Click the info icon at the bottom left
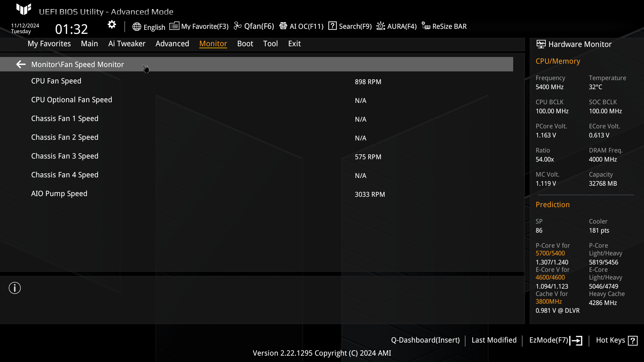Image resolution: width=644 pixels, height=362 pixels. click(x=15, y=288)
